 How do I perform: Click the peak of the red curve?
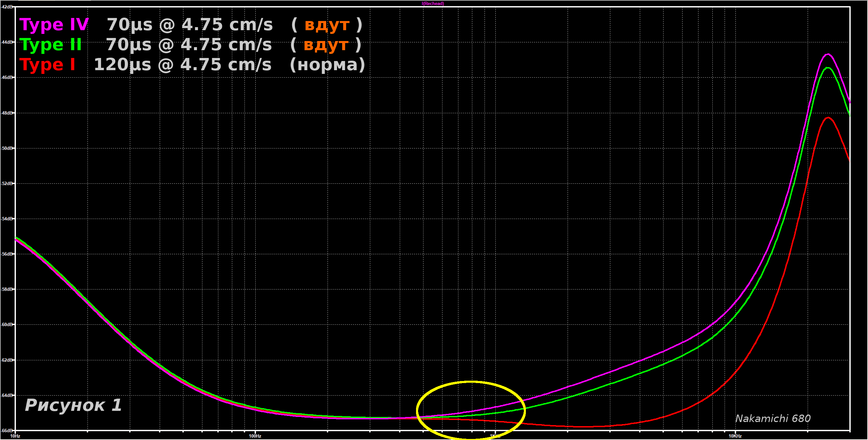click(828, 118)
